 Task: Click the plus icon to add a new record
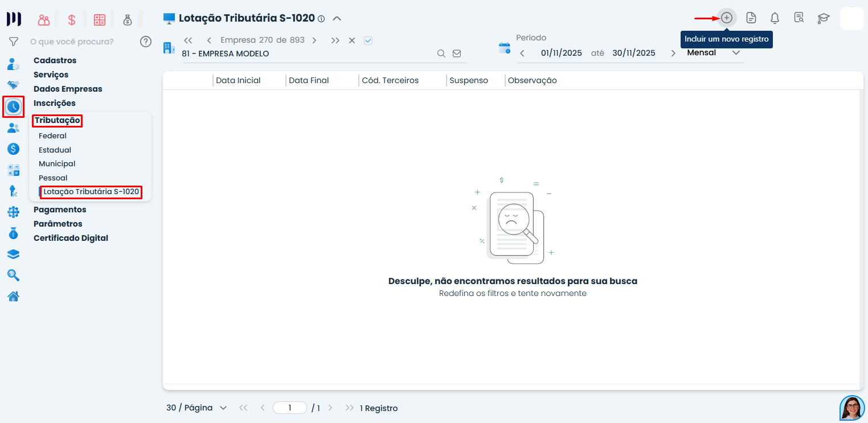pos(727,18)
